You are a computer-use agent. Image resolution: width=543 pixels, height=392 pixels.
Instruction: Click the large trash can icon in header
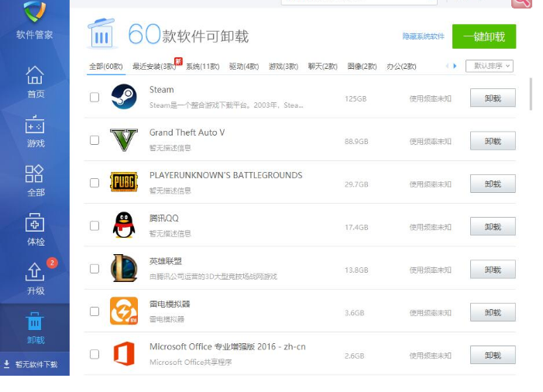[101, 34]
